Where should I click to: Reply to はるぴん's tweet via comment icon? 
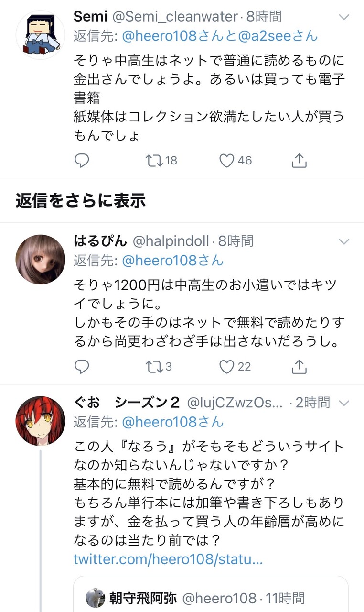click(82, 367)
